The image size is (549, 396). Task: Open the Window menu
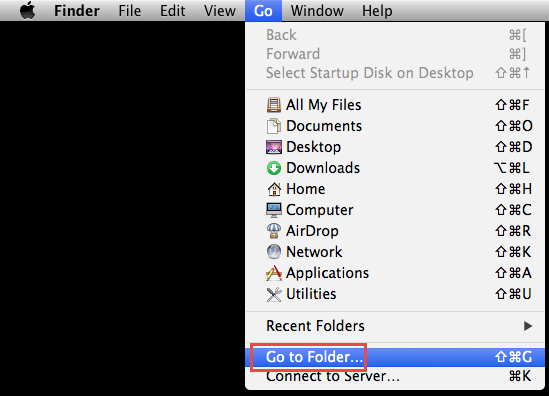click(317, 11)
